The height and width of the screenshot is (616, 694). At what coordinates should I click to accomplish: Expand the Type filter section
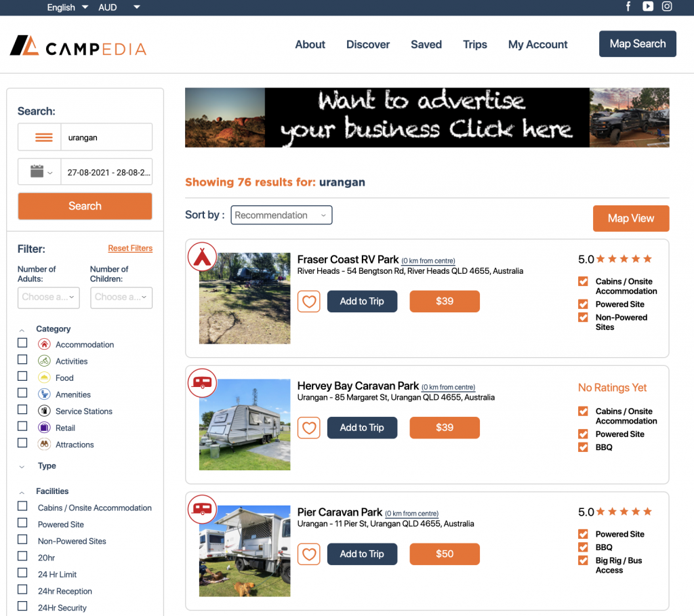tap(47, 466)
